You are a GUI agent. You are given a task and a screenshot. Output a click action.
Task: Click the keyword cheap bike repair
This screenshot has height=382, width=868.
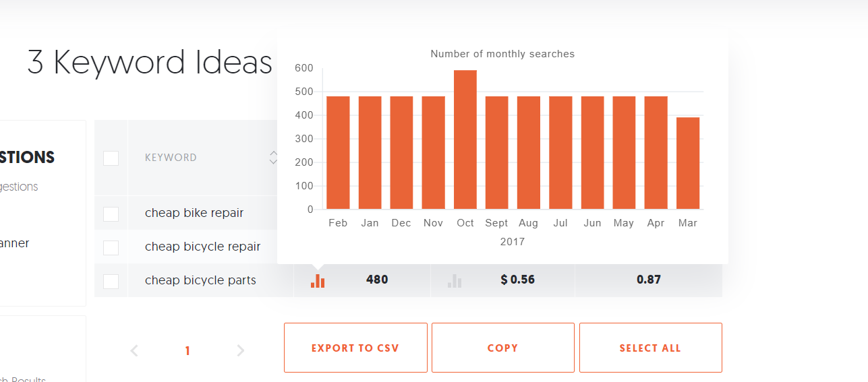(x=194, y=213)
